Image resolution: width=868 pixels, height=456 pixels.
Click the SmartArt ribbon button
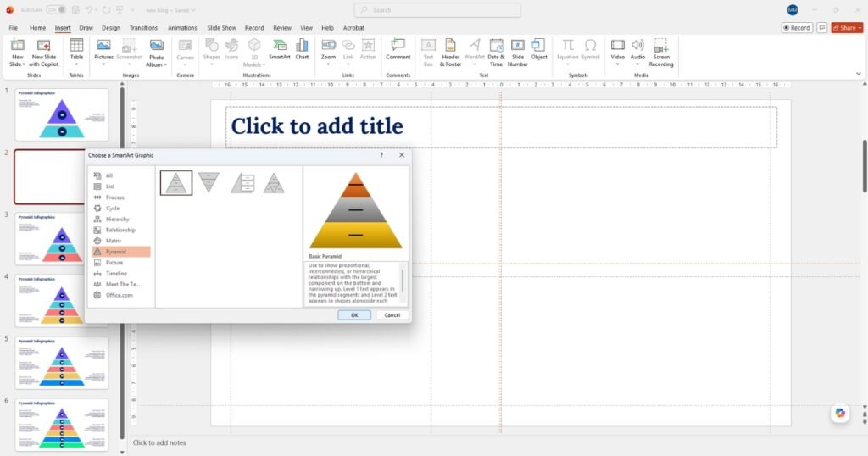280,49
